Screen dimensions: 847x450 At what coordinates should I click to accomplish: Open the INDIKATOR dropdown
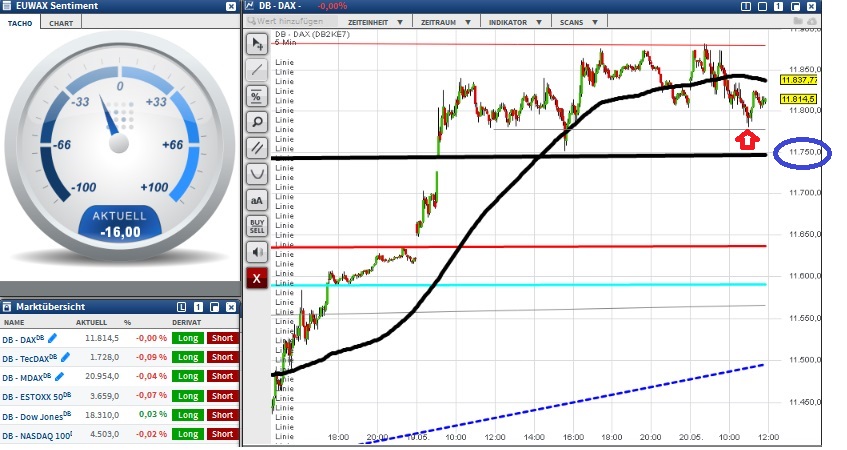(515, 22)
